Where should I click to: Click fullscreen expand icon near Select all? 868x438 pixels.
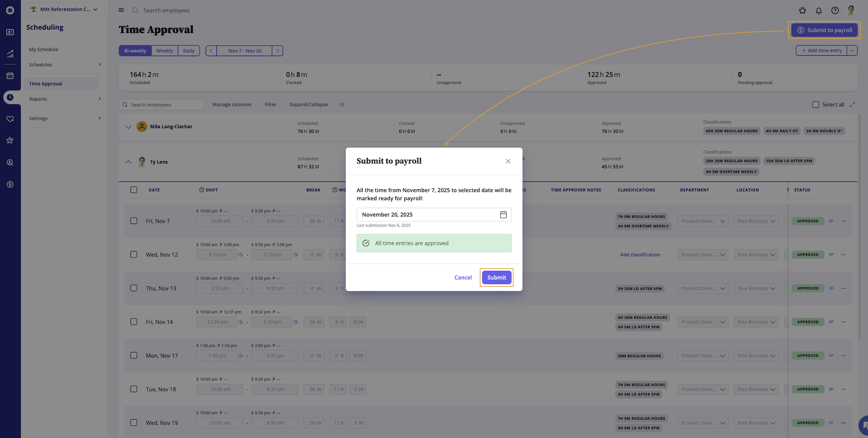pos(852,105)
